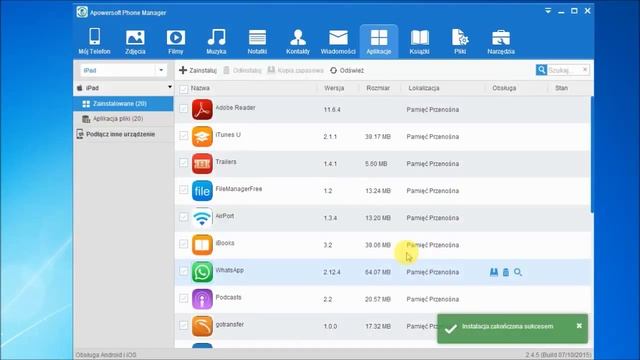Open the title bar dropdown menu arrow
Viewport: 640px width, 360px height.
(x=548, y=11)
